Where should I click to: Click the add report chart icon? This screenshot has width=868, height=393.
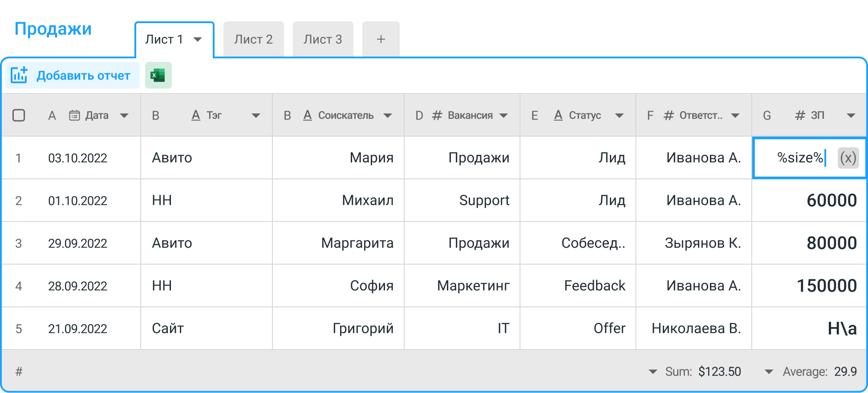point(19,75)
